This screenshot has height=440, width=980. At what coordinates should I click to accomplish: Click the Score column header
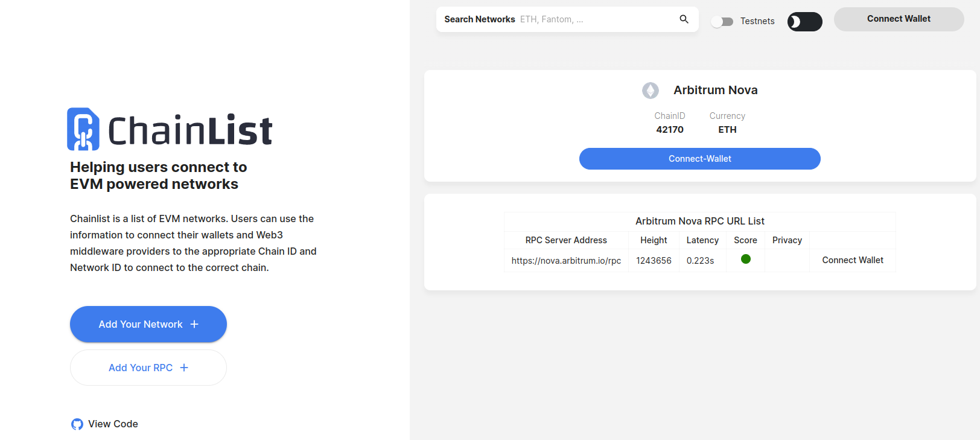click(x=745, y=240)
